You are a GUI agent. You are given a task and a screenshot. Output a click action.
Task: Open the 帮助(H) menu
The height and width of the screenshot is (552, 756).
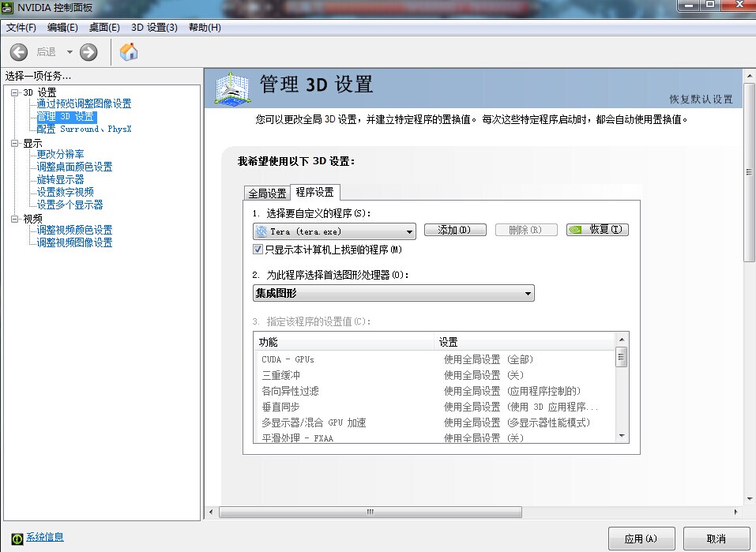205,28
